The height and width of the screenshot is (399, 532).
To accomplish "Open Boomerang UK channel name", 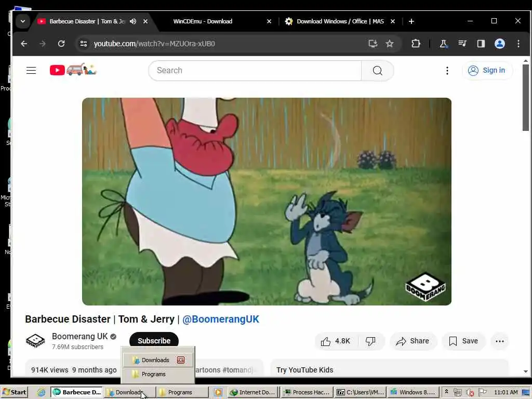I will [79, 336].
